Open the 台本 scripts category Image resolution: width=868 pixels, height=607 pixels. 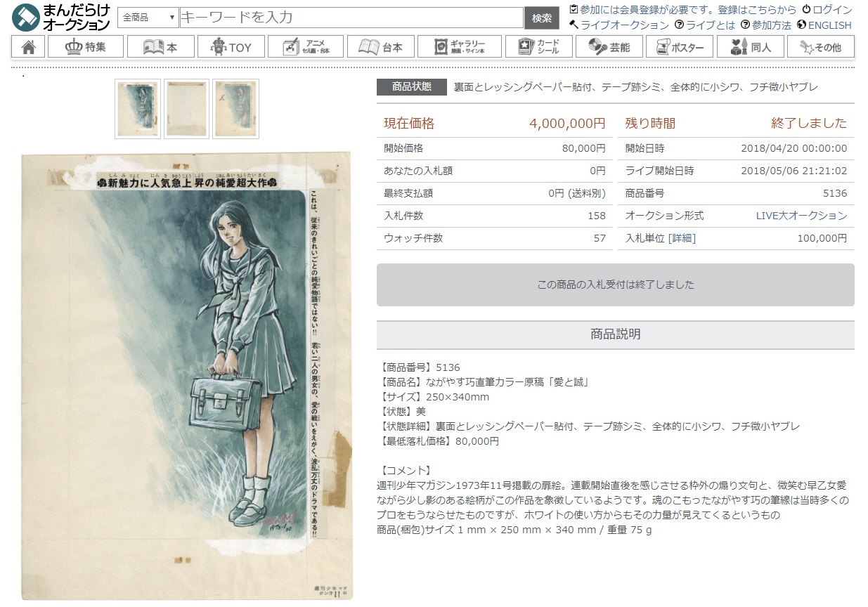[380, 47]
